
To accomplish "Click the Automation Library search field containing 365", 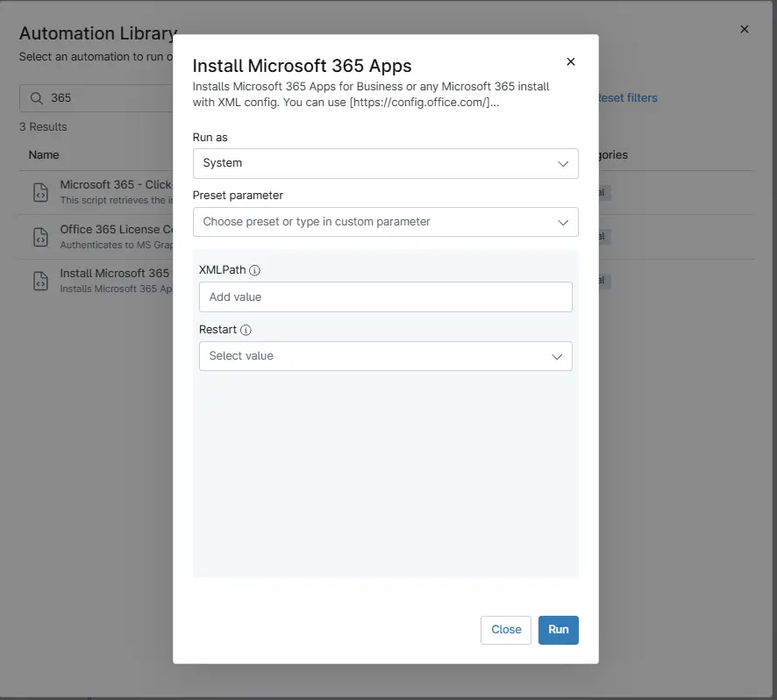I will [x=105, y=98].
